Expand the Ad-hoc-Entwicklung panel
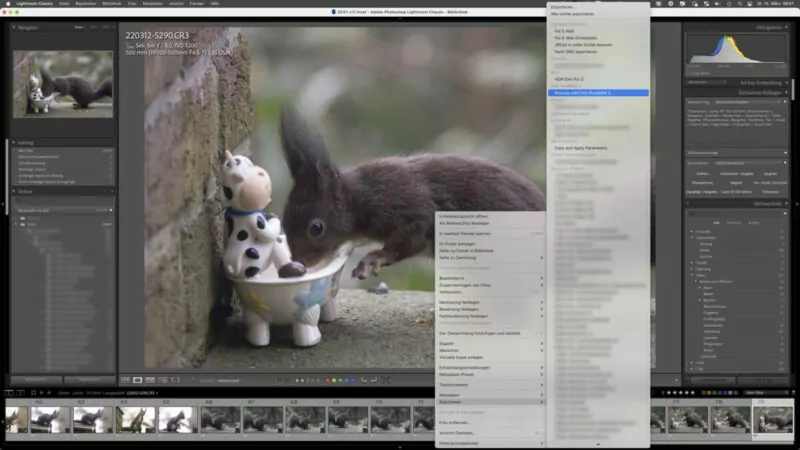Screen dimensions: 800x450 pyautogui.click(x=786, y=82)
